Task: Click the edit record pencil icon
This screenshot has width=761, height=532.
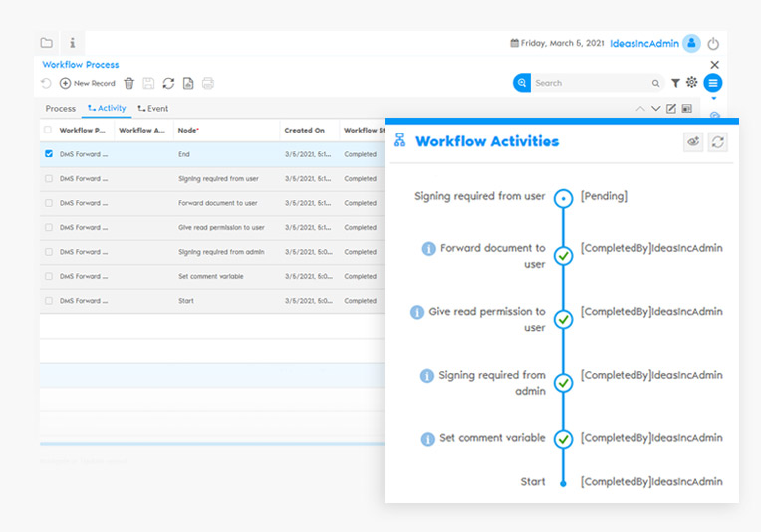Action: pos(671,109)
